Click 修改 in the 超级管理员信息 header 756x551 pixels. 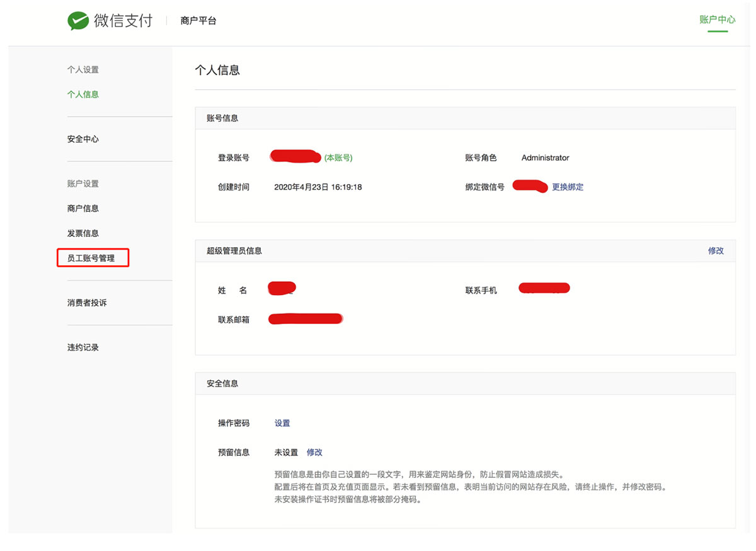(x=716, y=251)
